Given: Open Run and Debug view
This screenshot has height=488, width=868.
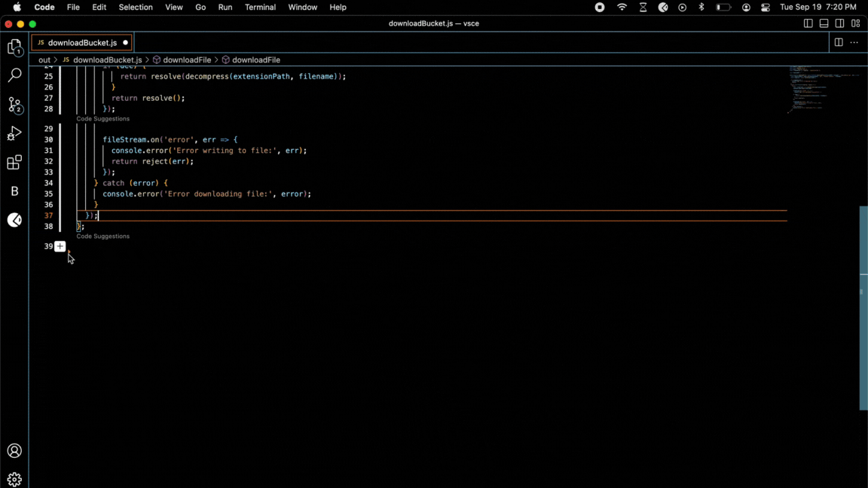Looking at the screenshot, I should (14, 134).
